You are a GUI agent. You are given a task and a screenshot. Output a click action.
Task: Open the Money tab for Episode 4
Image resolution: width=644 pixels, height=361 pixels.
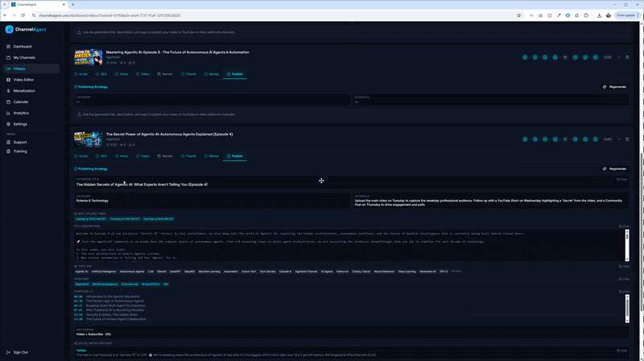[x=211, y=156]
